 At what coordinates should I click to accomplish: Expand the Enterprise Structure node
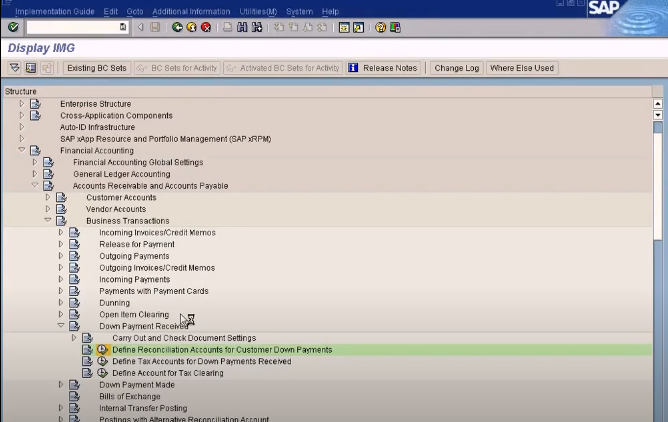pos(22,103)
